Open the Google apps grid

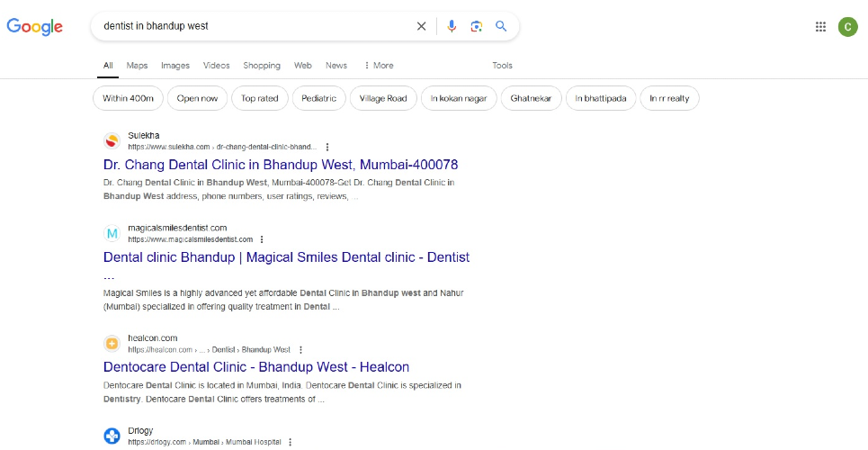[820, 27]
